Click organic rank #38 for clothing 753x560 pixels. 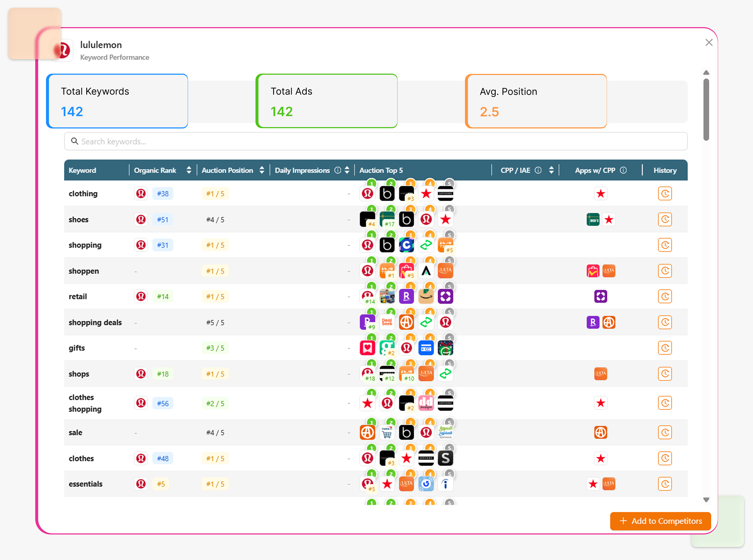tap(163, 193)
